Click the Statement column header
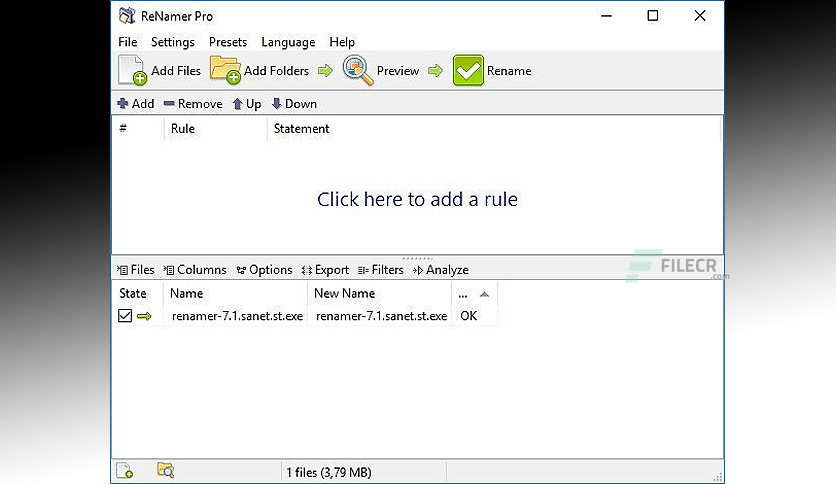Image resolution: width=836 pixels, height=484 pixels. 494,128
